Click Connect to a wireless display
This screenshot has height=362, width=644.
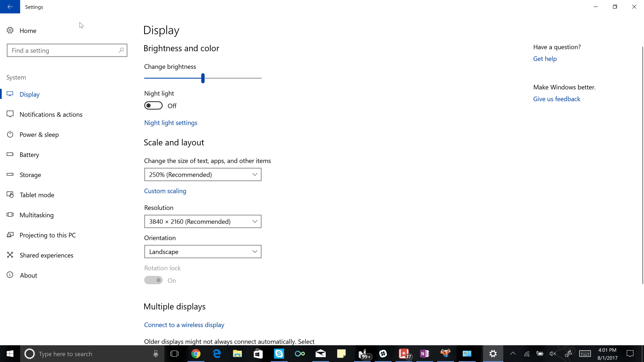click(184, 324)
